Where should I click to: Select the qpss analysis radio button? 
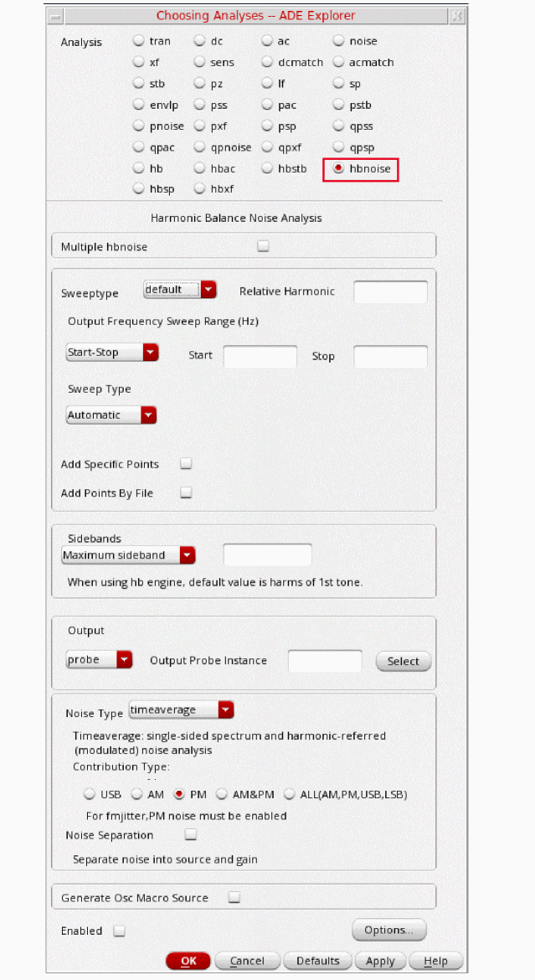tap(339, 126)
